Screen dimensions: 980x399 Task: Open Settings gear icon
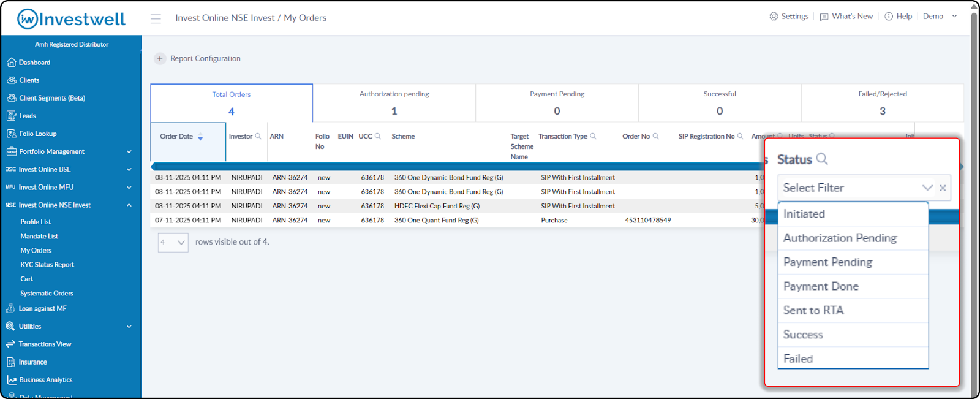point(774,17)
